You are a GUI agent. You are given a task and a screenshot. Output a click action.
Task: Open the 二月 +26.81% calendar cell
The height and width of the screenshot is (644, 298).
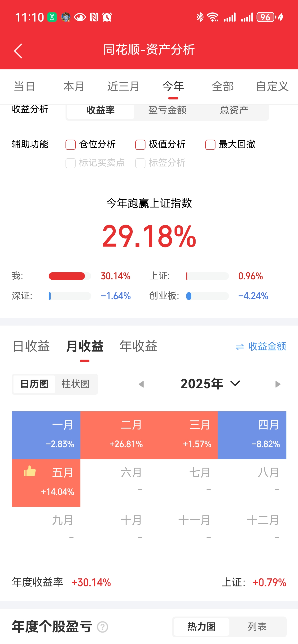click(115, 435)
